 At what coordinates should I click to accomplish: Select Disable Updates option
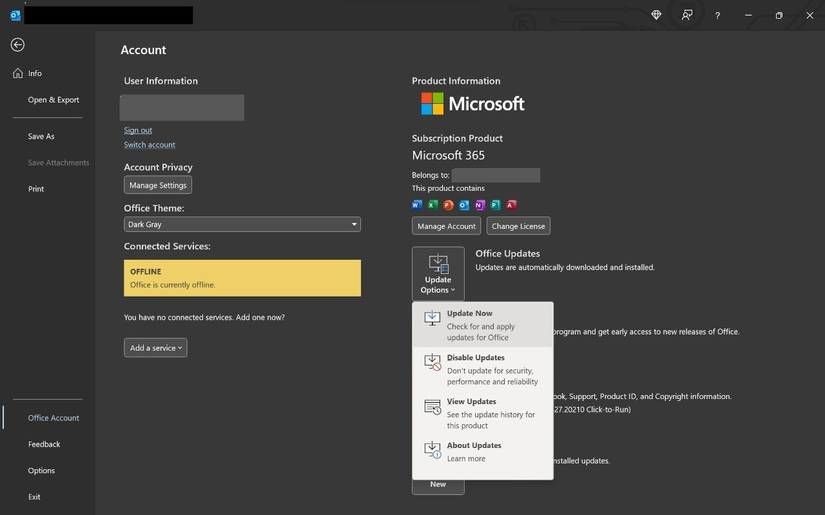[x=482, y=369]
